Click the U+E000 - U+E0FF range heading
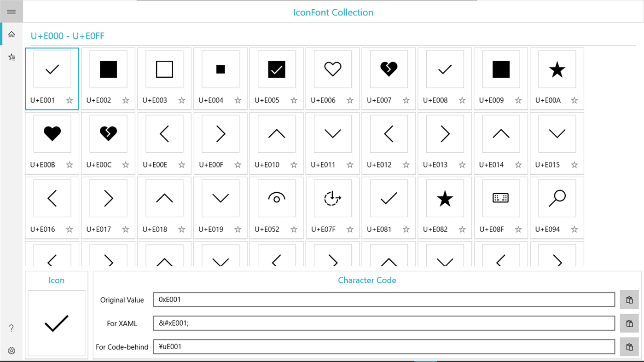Image resolution: width=644 pixels, height=362 pixels. coord(67,35)
